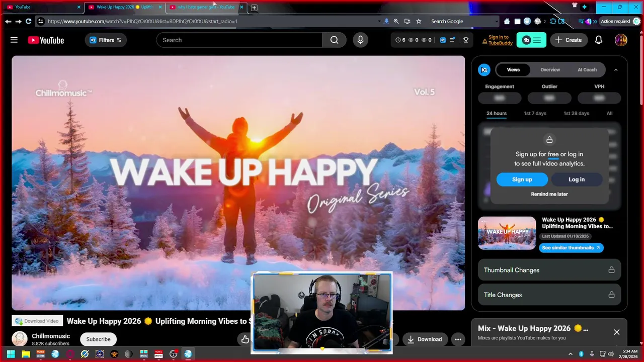The image size is (644, 362).
Task: Click the clock counter showing 6
Action: pos(400,40)
